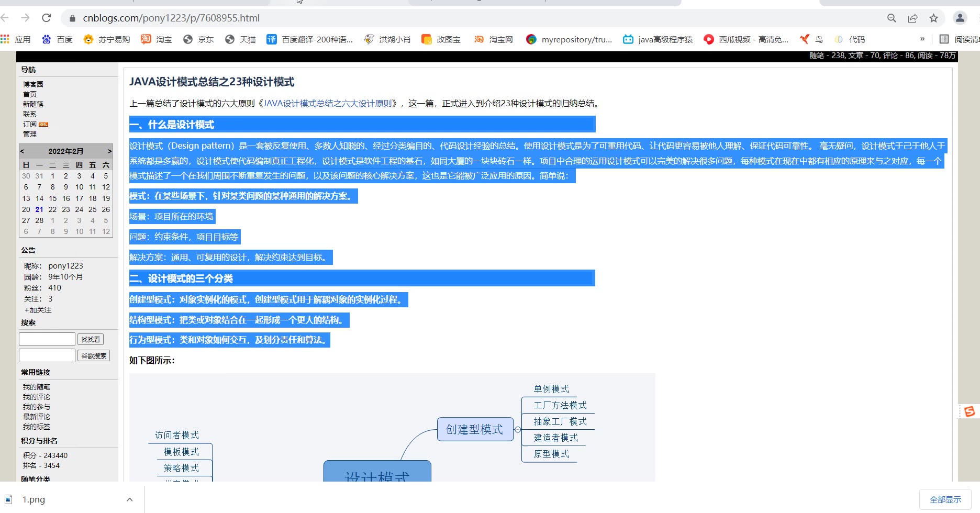Open the 洪湖小肖 bookmark

pyautogui.click(x=387, y=39)
